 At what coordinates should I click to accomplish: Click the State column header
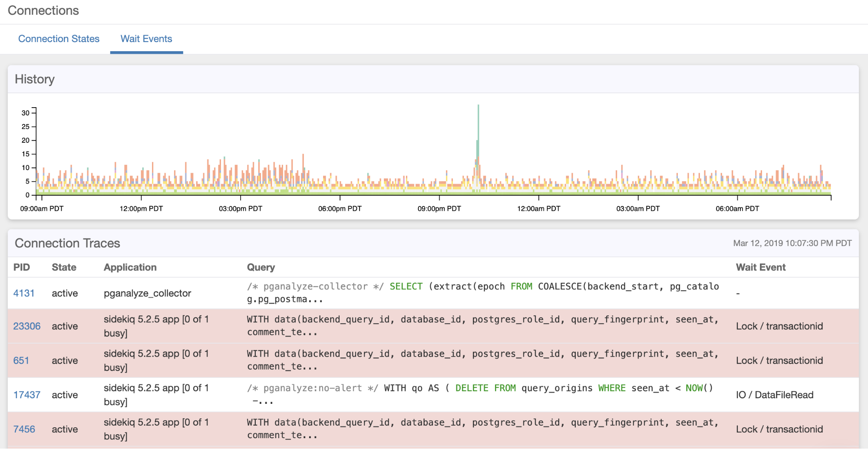(x=64, y=267)
